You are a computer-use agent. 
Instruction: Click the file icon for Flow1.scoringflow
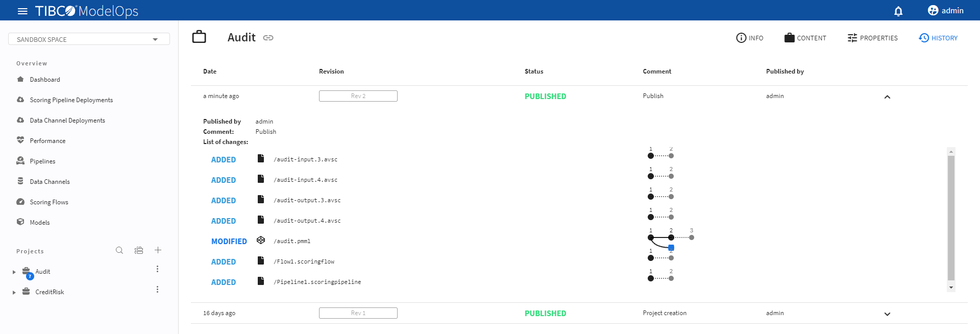coord(261,260)
